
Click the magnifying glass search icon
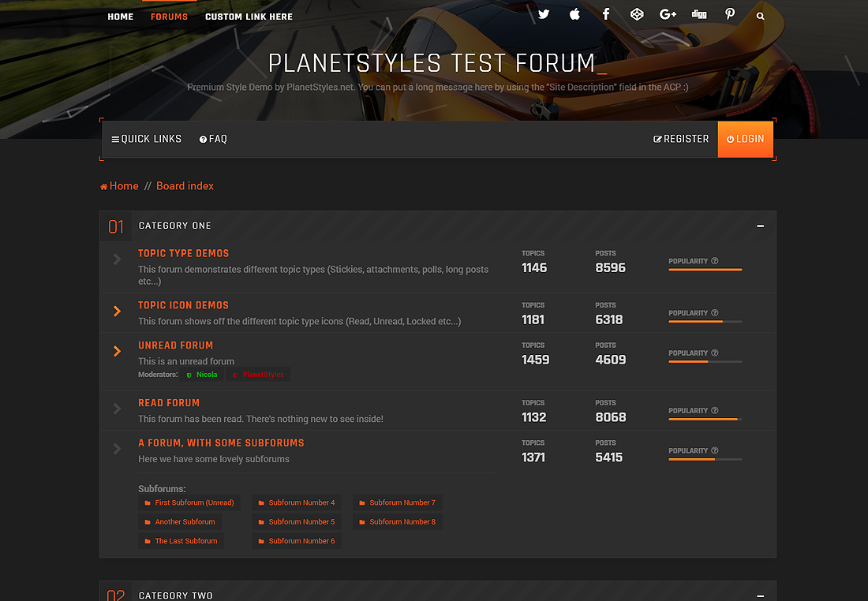pos(760,15)
